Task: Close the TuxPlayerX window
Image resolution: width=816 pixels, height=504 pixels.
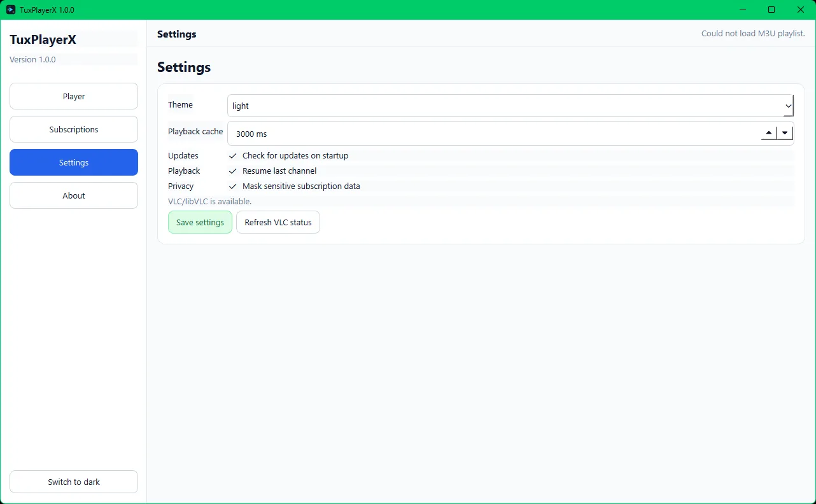Action: click(801, 10)
